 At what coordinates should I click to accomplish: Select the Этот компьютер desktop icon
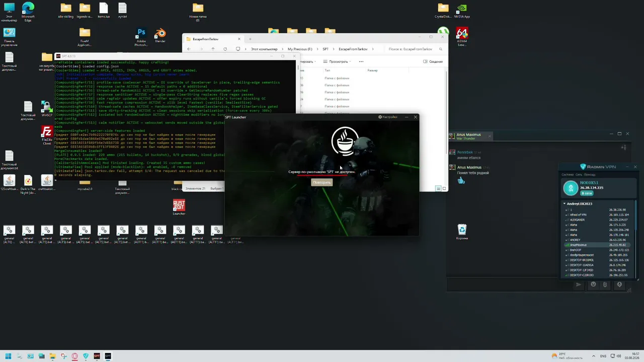click(x=9, y=12)
